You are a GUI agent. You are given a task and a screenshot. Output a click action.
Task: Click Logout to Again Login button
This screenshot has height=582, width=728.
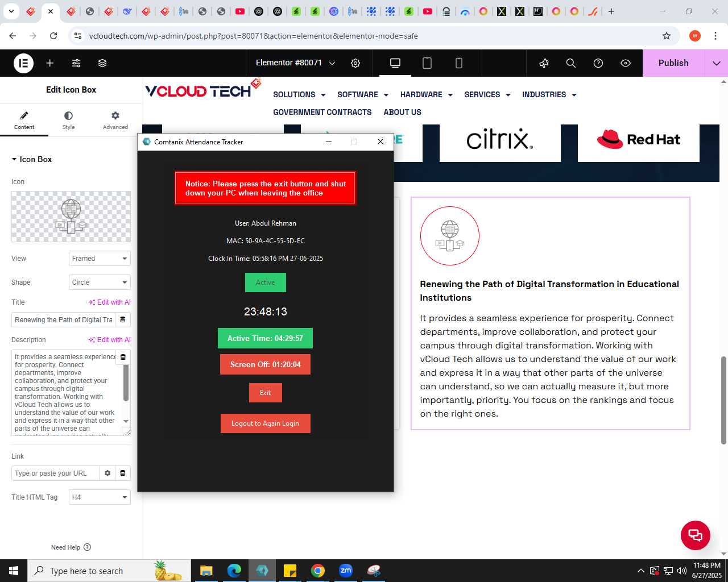(x=266, y=423)
